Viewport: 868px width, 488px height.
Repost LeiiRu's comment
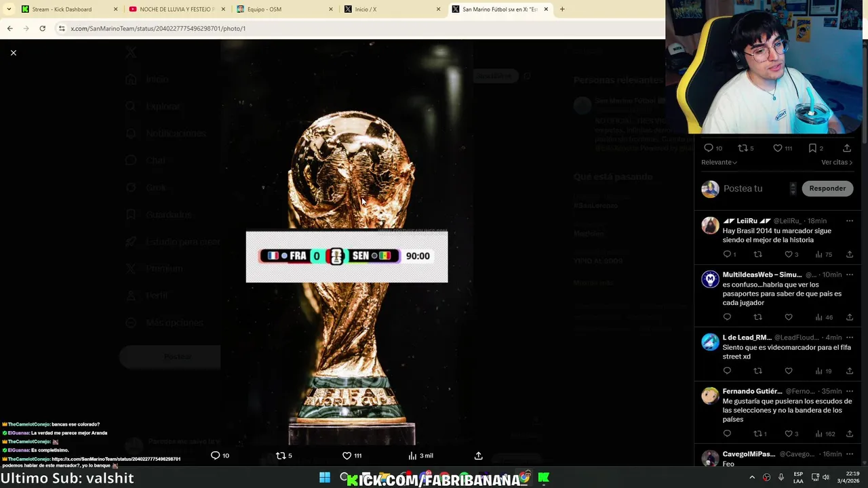tap(758, 254)
